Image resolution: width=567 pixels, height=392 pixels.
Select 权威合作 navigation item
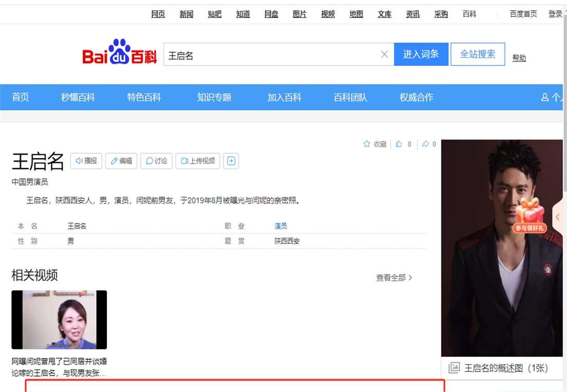point(416,97)
